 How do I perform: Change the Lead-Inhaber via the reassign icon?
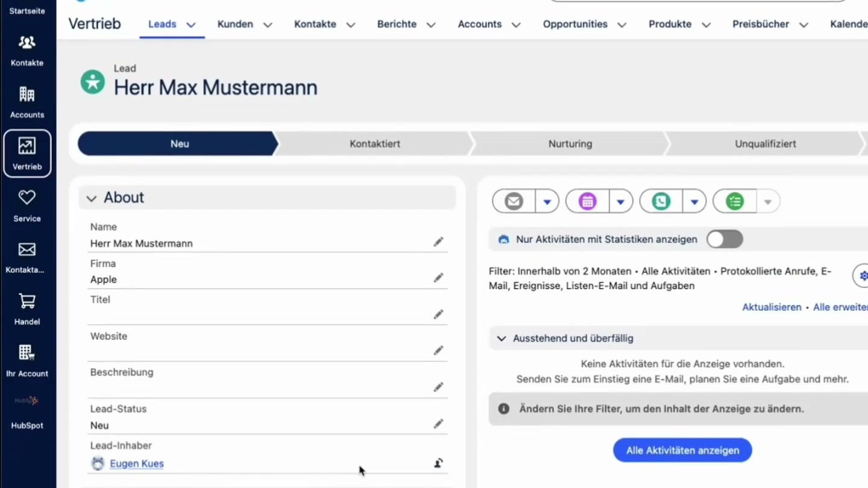click(x=438, y=463)
